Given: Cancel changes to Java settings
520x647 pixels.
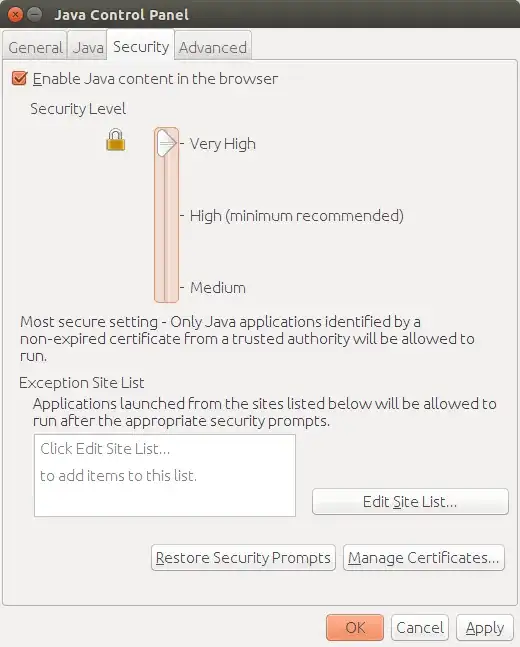Looking at the screenshot, I should point(420,627).
